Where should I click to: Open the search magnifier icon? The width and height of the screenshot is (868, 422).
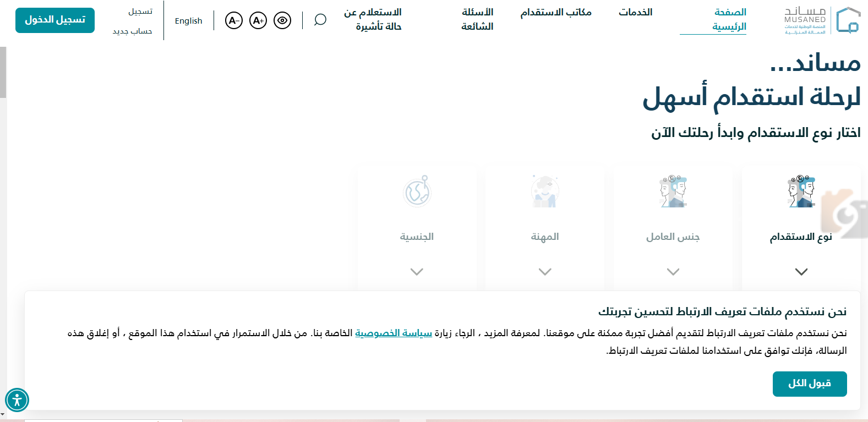(x=320, y=20)
